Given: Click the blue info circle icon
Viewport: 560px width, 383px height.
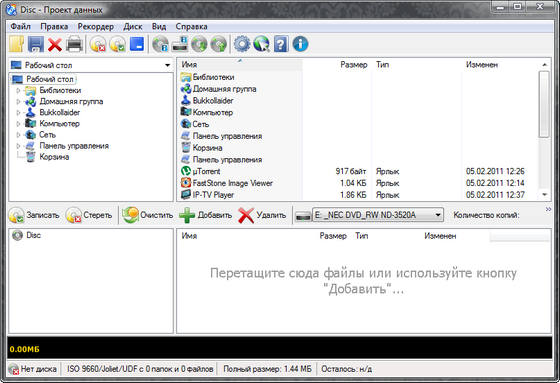Looking at the screenshot, I should pyautogui.click(x=300, y=44).
